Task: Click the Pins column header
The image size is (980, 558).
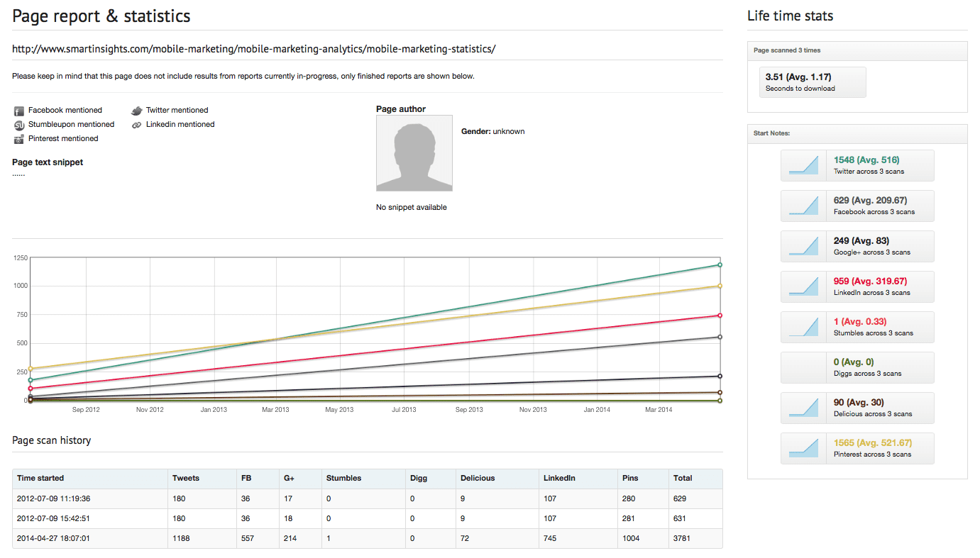Action: tap(643, 479)
